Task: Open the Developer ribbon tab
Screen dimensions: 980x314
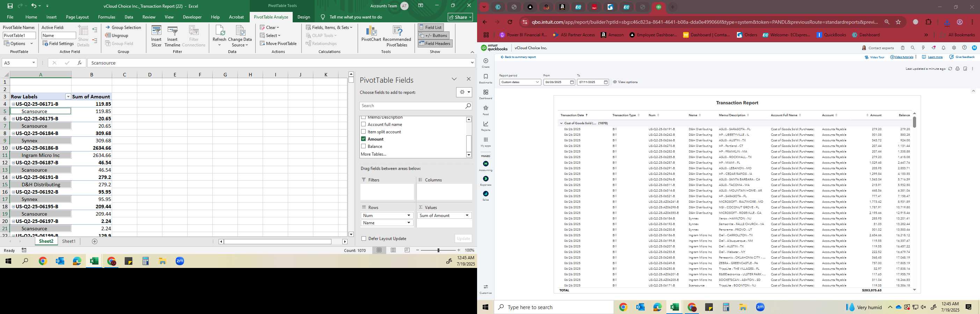Action: (x=192, y=17)
